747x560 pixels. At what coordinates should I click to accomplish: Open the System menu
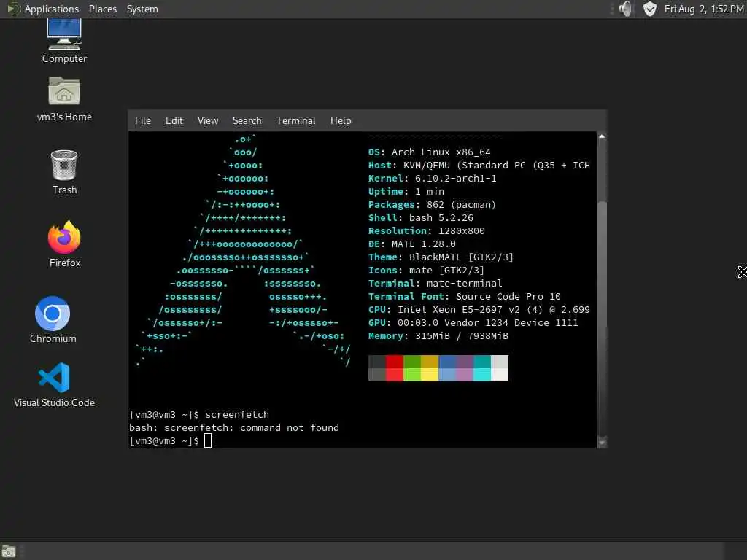coord(142,9)
